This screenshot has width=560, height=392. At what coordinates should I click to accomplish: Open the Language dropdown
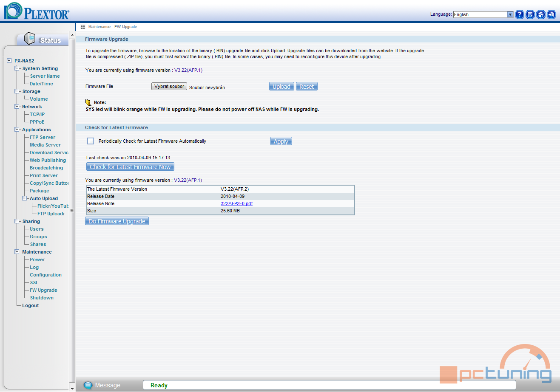click(x=483, y=14)
